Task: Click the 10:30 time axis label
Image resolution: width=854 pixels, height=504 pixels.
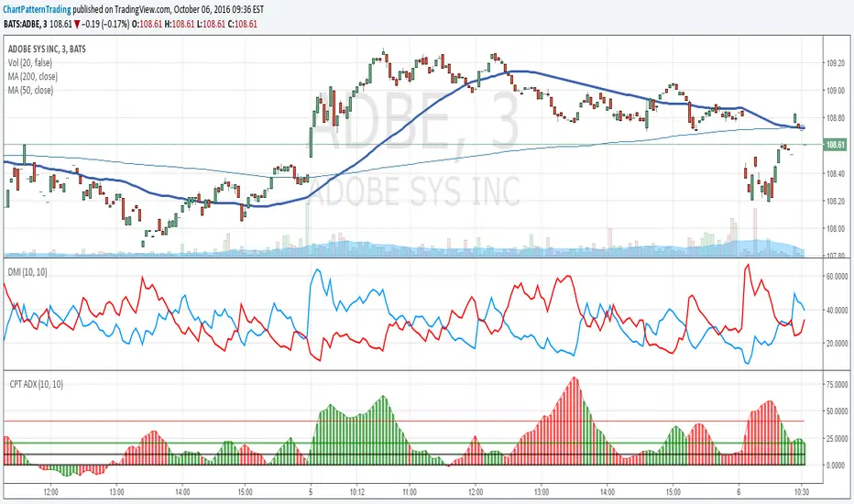Action: tap(801, 492)
